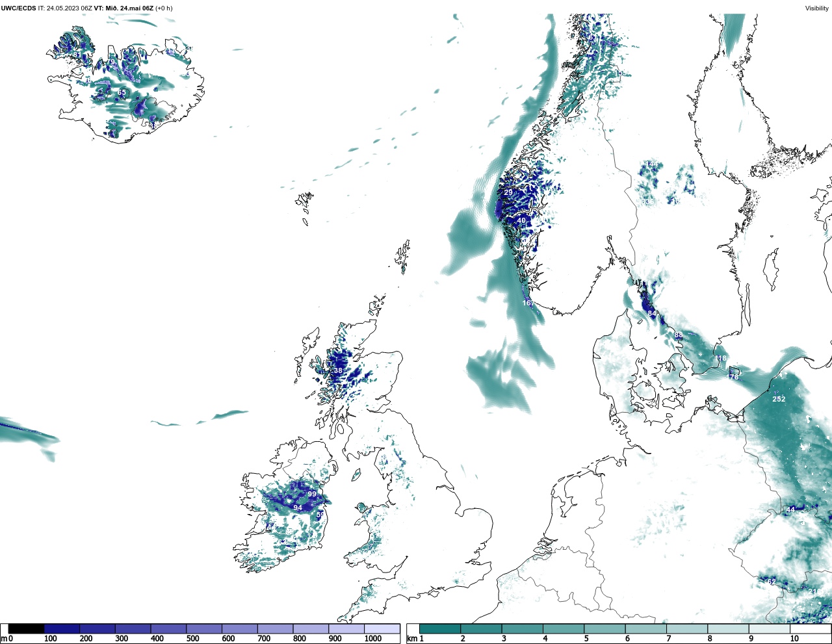This screenshot has height=644, width=832.
Task: Click the black 0–100 m legend swatch
Action: 26,628
